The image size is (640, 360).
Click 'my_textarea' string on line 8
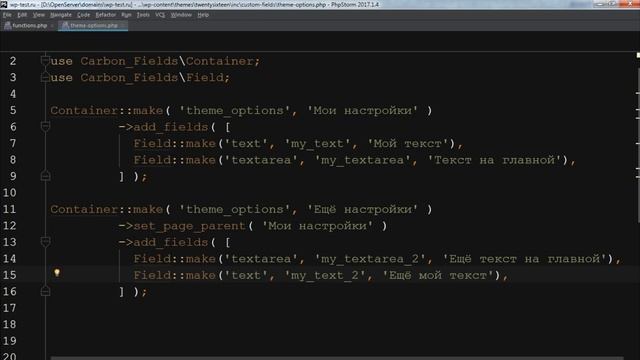(x=362, y=160)
